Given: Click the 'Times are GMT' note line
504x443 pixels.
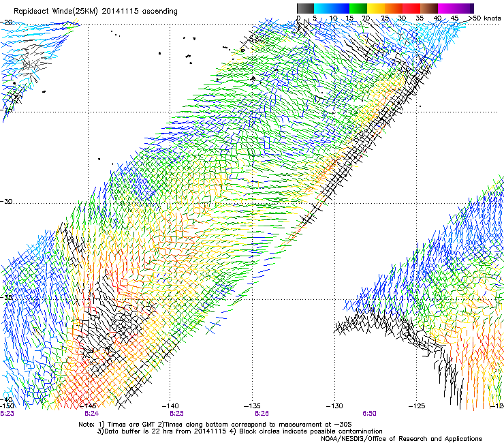Looking at the screenshot, I should [215, 425].
